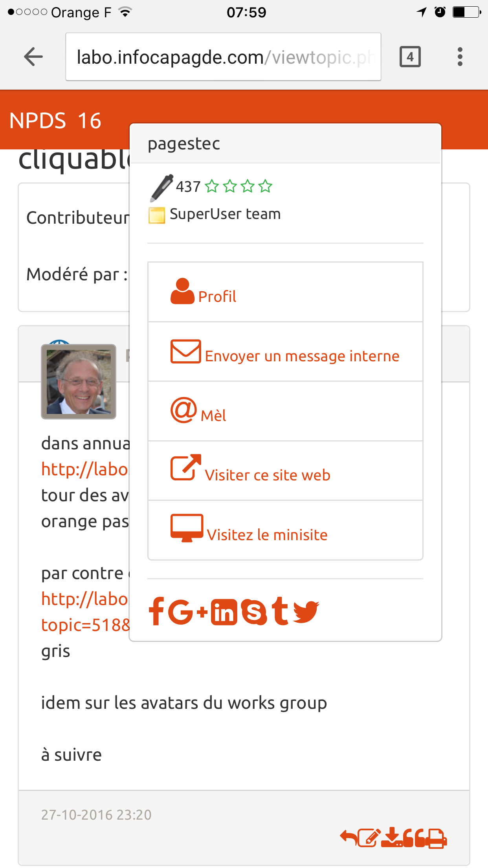Image resolution: width=488 pixels, height=868 pixels.
Task: Open Visitez le minisite link
Action: (285, 530)
